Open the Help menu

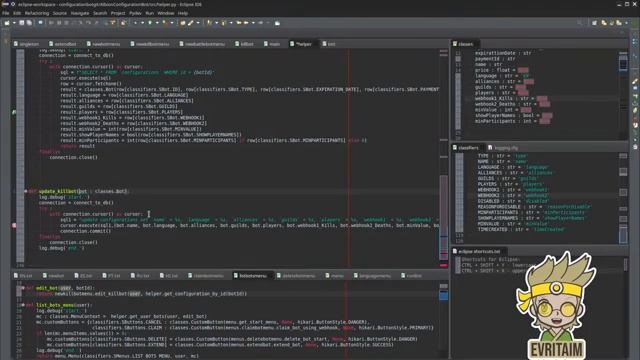pos(183,13)
